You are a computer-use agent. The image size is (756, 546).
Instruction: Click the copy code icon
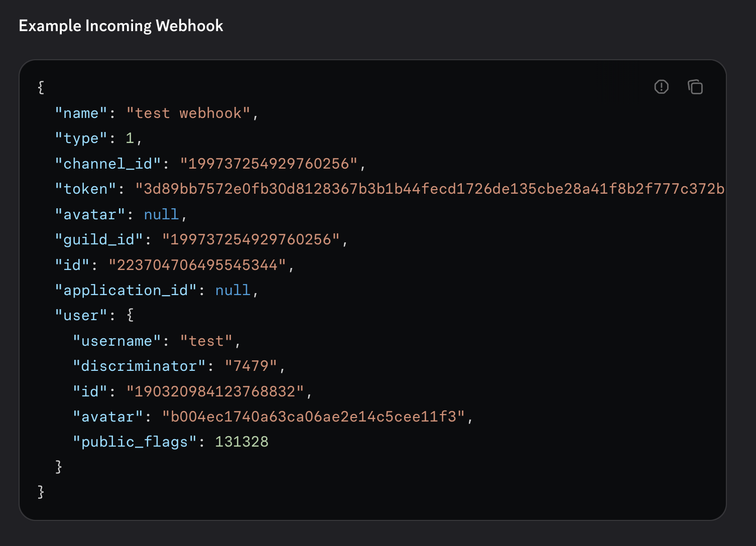click(695, 87)
